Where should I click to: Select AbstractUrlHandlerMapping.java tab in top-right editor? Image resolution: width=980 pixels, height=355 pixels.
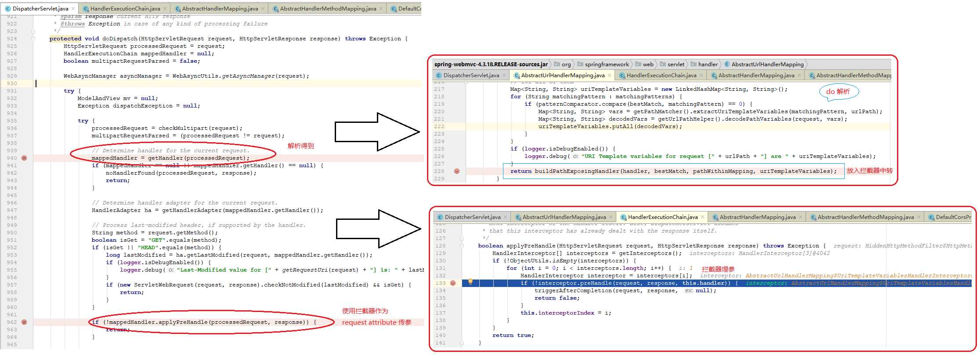(563, 75)
